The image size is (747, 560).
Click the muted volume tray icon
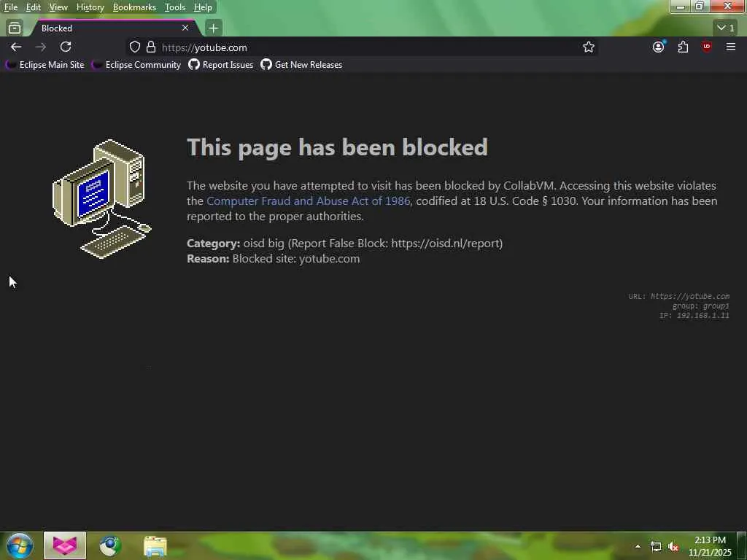(673, 547)
